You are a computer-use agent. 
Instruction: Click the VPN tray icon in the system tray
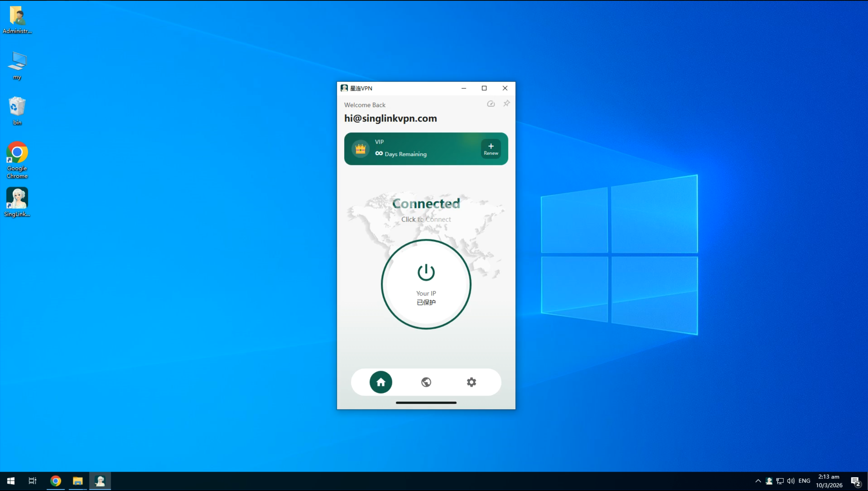pyautogui.click(x=769, y=481)
